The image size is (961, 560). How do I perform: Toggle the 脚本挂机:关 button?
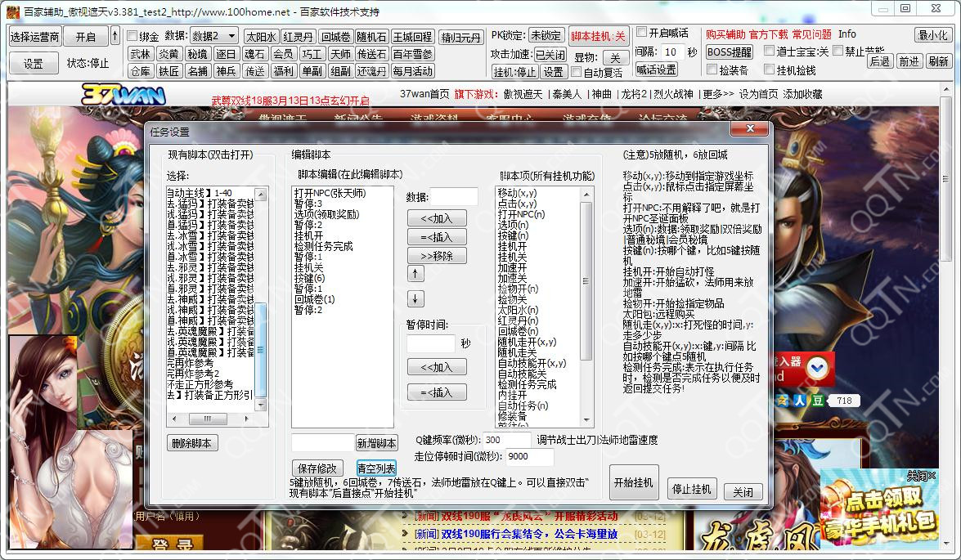point(598,36)
